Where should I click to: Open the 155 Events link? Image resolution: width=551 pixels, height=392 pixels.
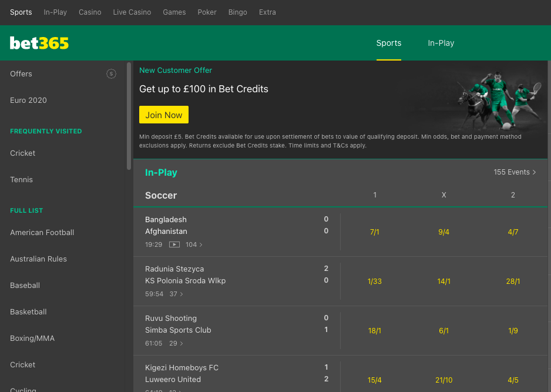tap(515, 172)
